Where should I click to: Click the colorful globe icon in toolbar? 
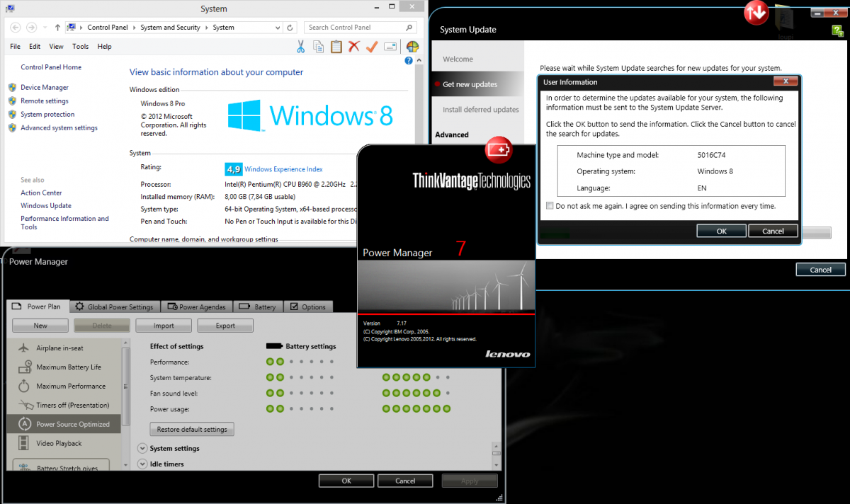[413, 47]
